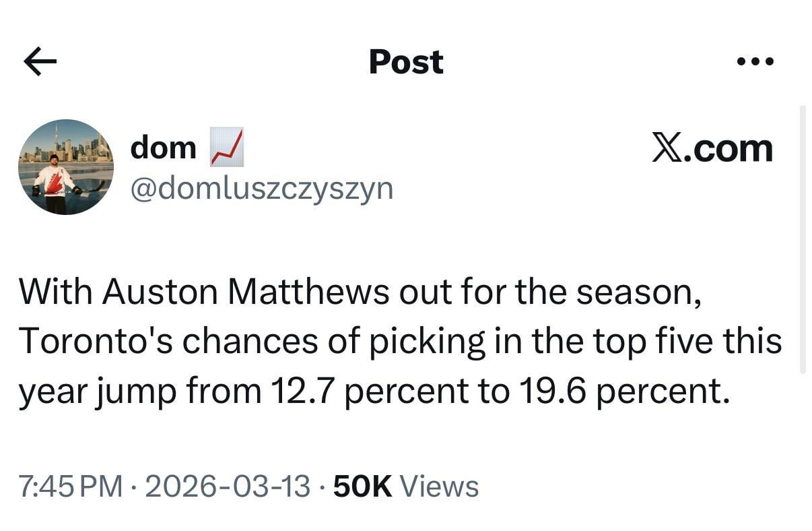Select the left-pointing navigation arrow

point(38,61)
